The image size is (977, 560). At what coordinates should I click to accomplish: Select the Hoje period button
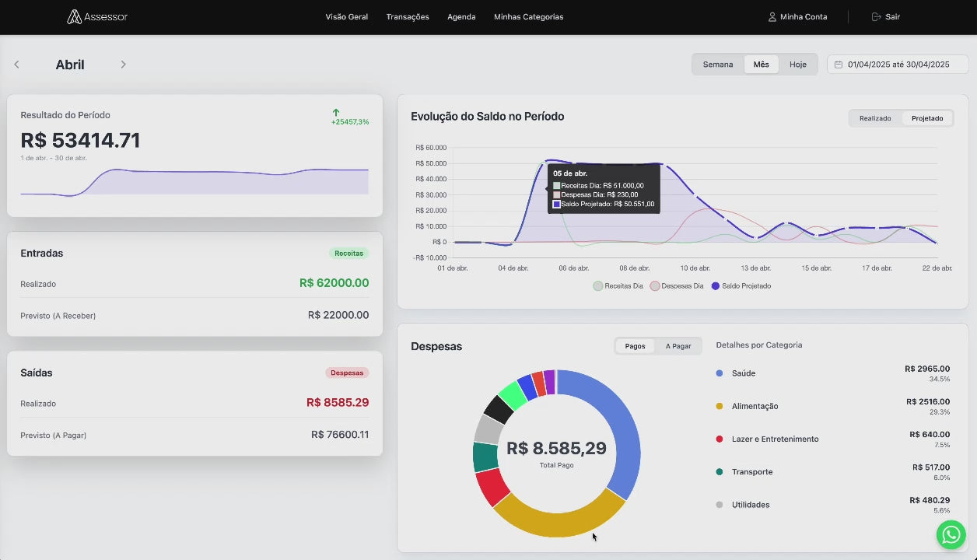click(797, 65)
